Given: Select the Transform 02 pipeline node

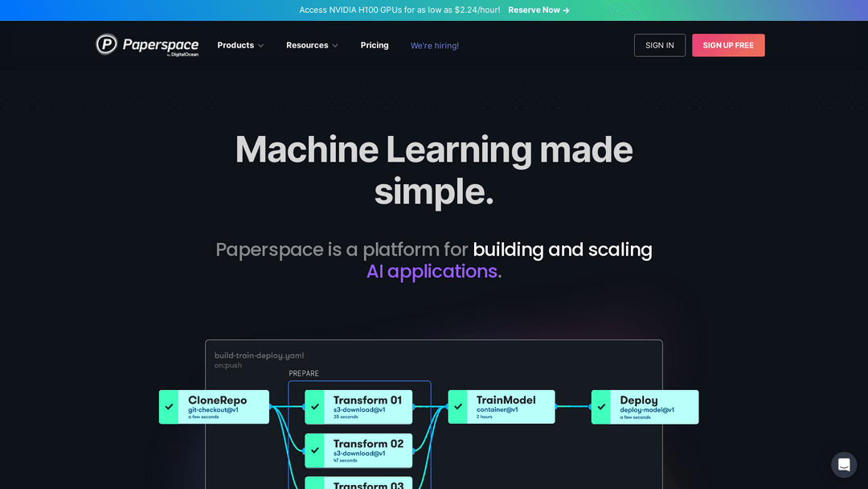Looking at the screenshot, I should pyautogui.click(x=358, y=450).
